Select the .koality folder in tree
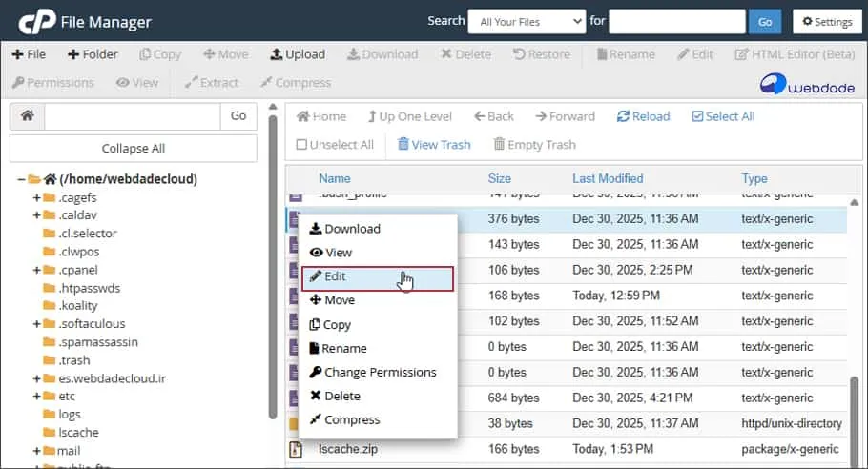Viewport: 868px width, 469px height. [78, 306]
